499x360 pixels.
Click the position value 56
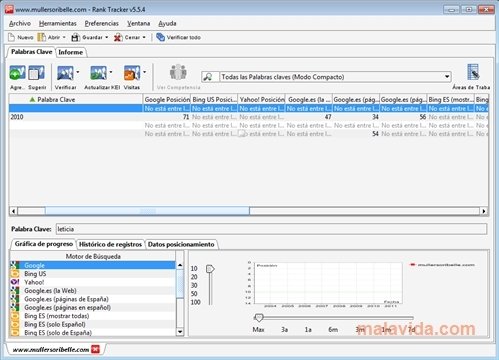coord(423,117)
